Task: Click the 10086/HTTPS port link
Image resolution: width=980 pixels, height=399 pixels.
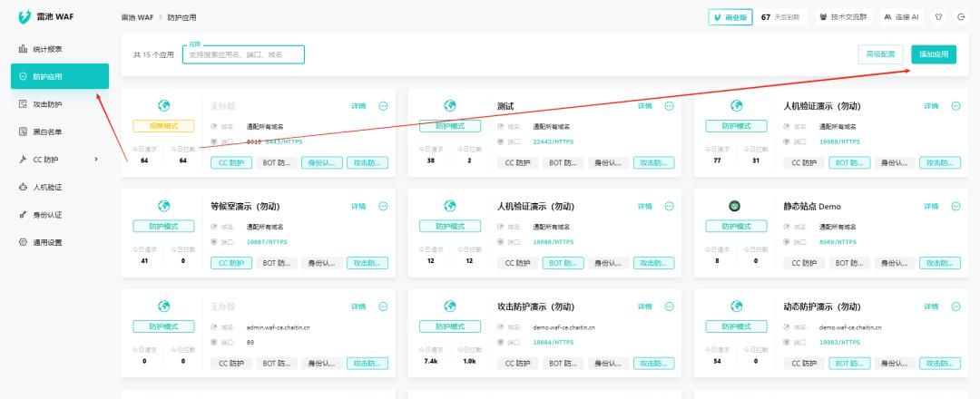Action: point(554,241)
